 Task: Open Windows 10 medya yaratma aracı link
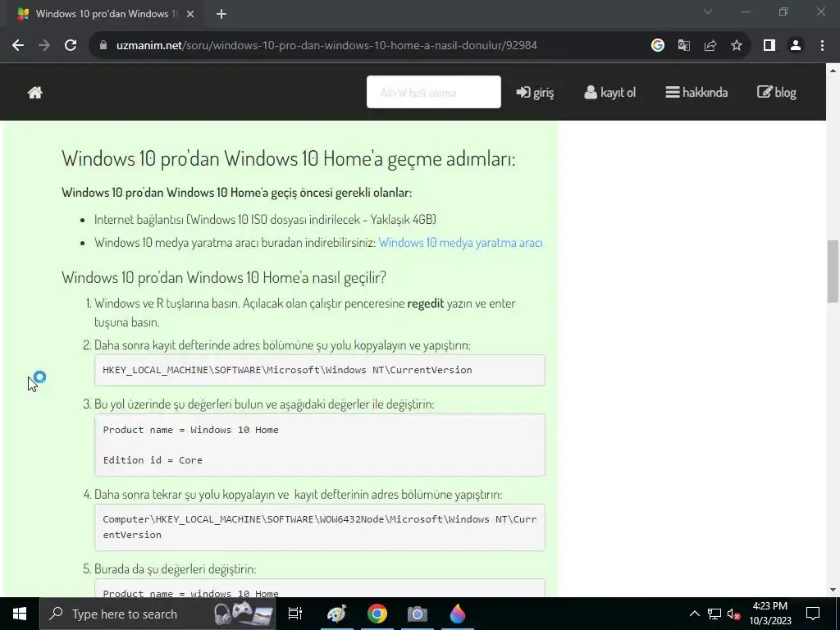click(x=460, y=243)
